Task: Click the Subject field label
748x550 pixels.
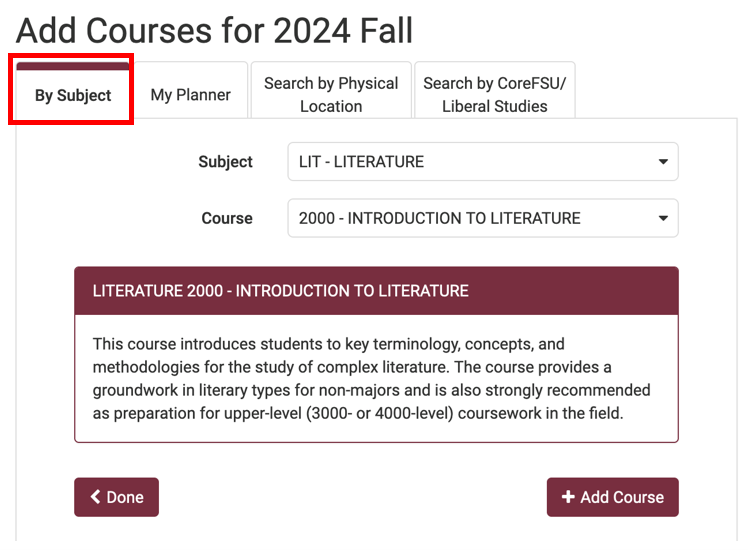Action: 225,162
